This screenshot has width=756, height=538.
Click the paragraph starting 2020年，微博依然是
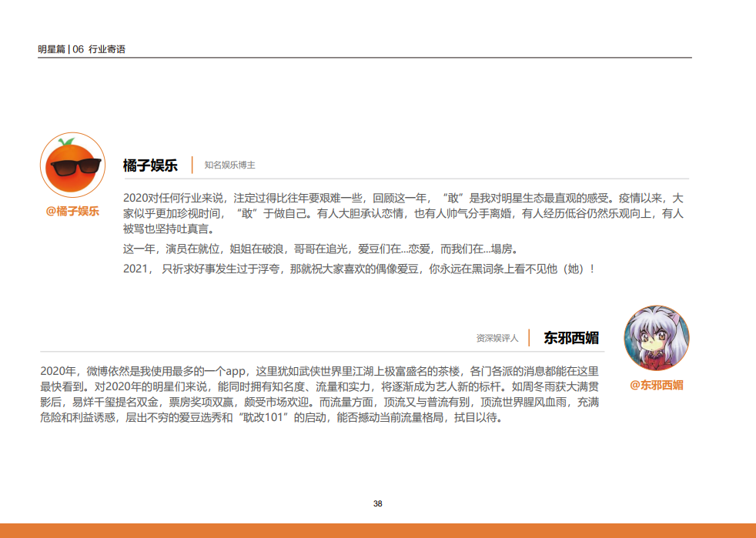point(319,394)
